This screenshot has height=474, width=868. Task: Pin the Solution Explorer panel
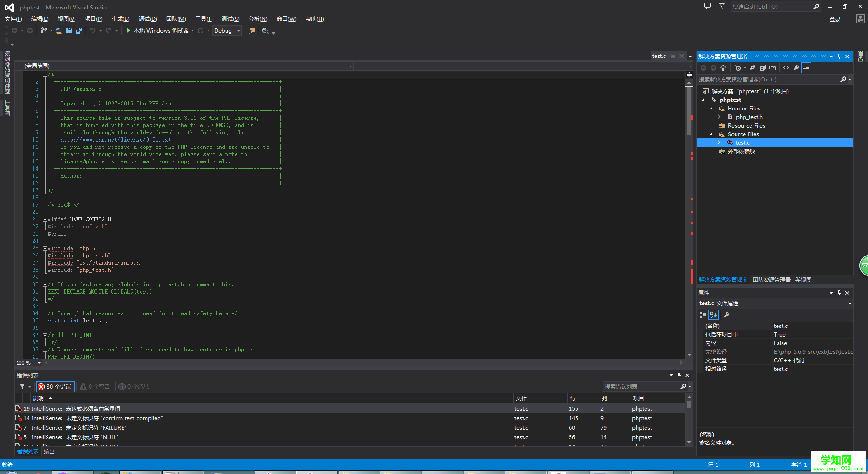839,56
